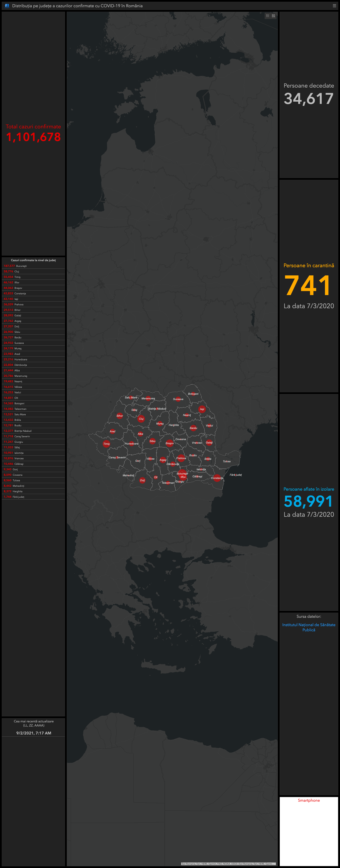Click the Argeș red marker on map
The height and width of the screenshot is (868, 340).
pyautogui.click(x=163, y=460)
